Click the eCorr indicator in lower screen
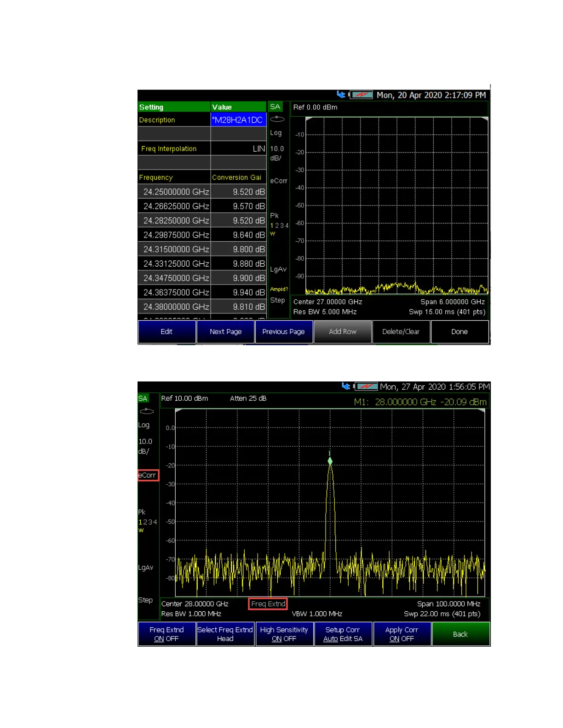This screenshot has width=563, height=728. (148, 475)
